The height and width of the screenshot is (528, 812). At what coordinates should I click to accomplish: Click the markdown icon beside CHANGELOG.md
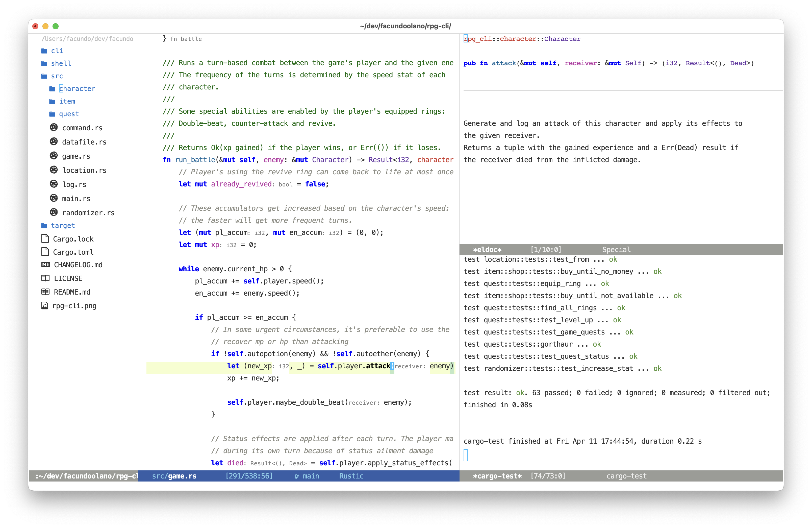tap(45, 265)
